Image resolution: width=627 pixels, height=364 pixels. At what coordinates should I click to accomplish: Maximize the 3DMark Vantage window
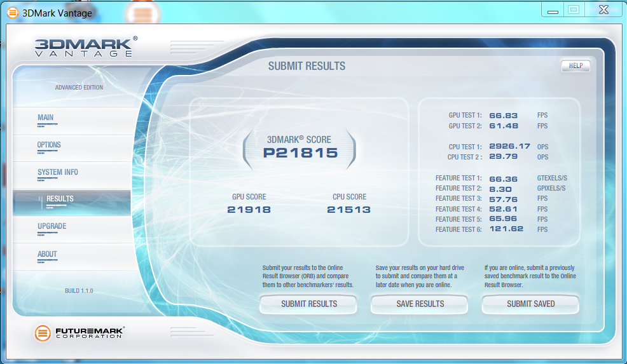click(574, 10)
